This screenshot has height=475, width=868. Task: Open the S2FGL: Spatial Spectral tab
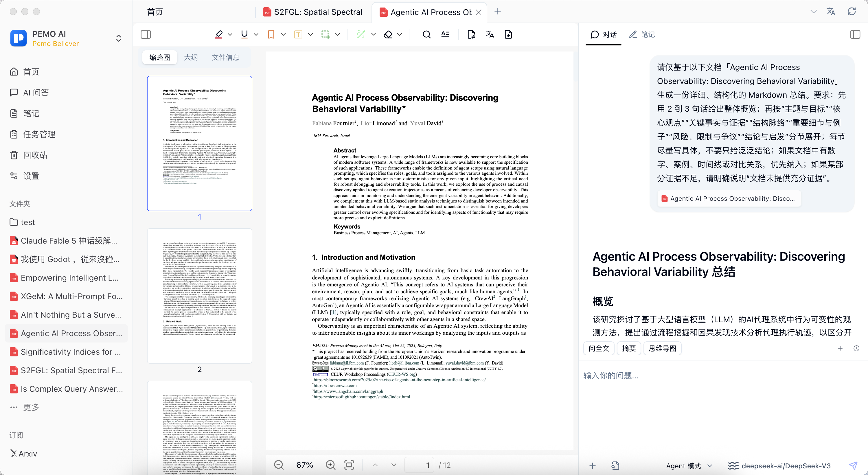(313, 12)
